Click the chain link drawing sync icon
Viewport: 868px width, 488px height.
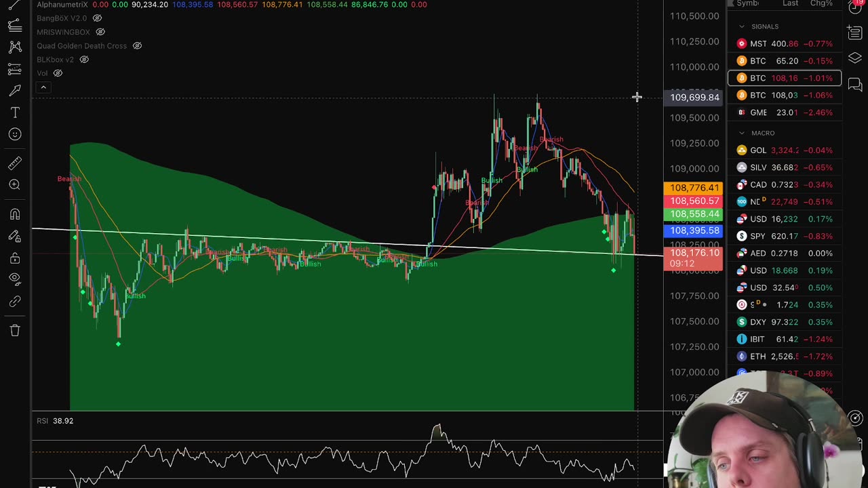[14, 302]
